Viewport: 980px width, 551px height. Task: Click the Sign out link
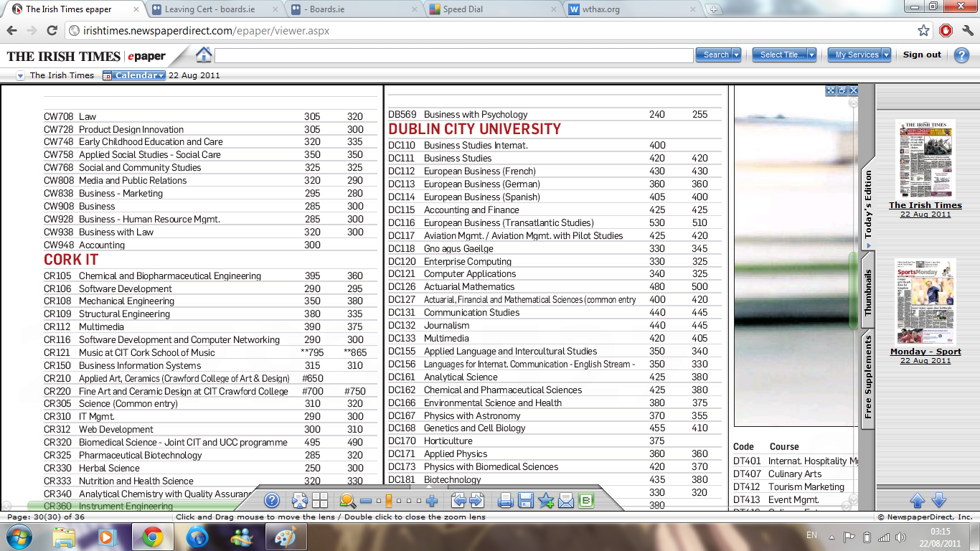click(x=922, y=55)
